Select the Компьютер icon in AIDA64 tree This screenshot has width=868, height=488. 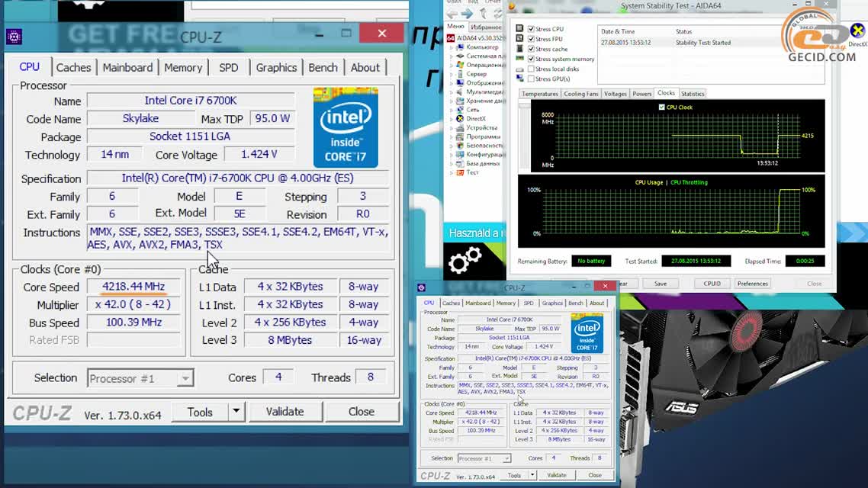(459, 47)
